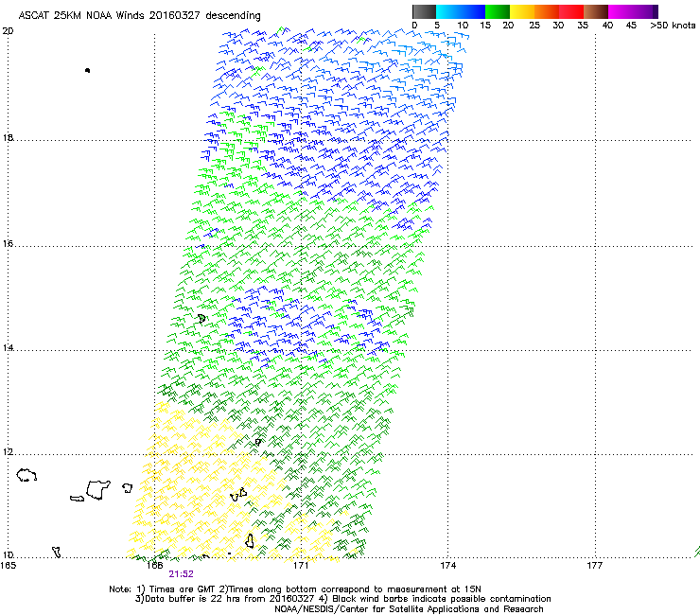Image resolution: width=700 pixels, height=615 pixels.
Task: Select the legend label '45' under color bar
Action: [x=631, y=26]
